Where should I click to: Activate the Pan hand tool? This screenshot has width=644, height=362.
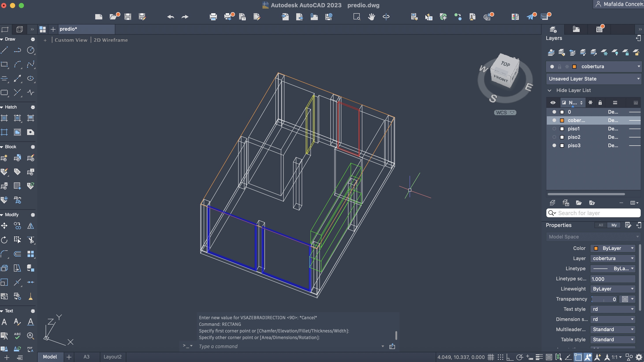[x=371, y=17]
